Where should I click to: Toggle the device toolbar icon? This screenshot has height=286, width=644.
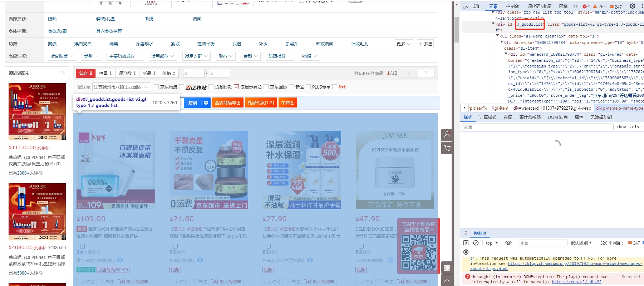pos(476,6)
